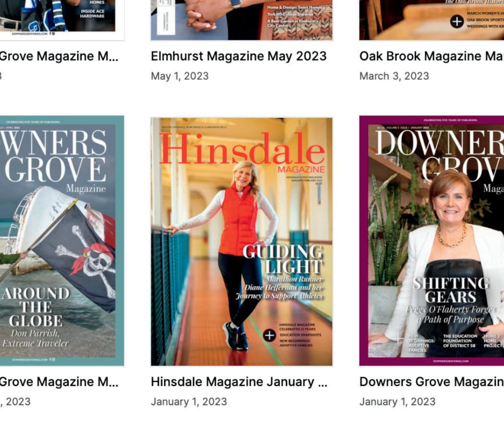Open the top-left Downers Grove Ace Hardware cover
The image size is (504, 432).
click(62, 20)
